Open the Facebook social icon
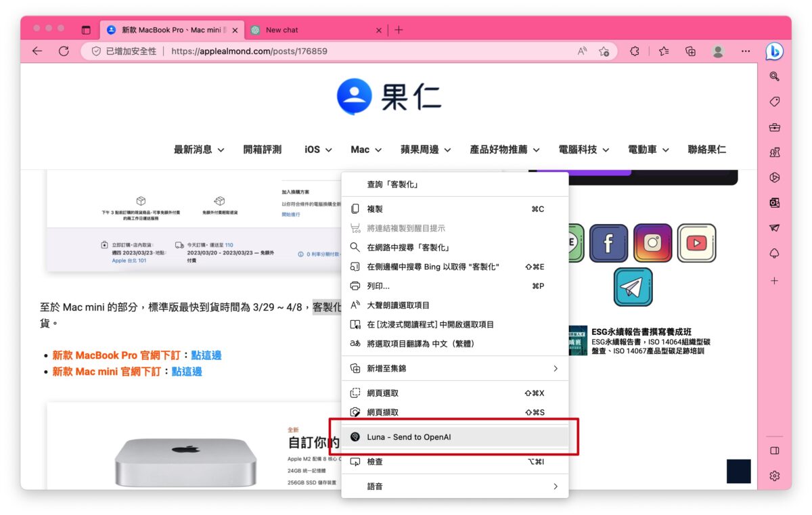812x515 pixels. tap(608, 244)
